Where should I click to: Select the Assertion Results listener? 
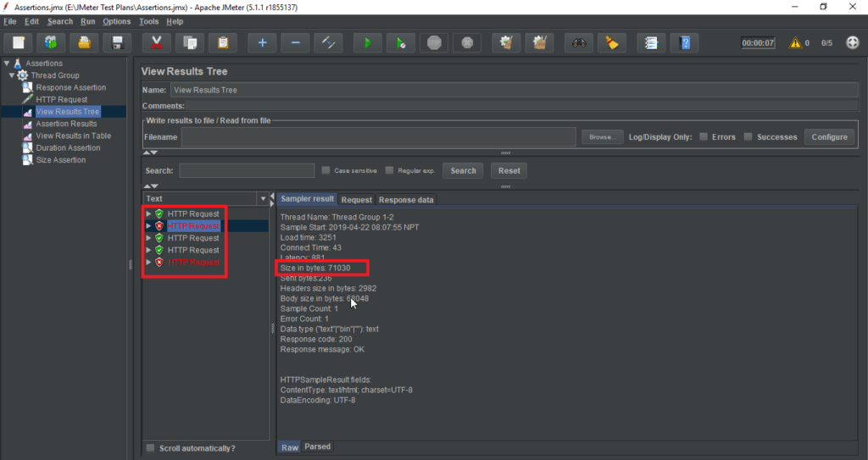pos(66,124)
